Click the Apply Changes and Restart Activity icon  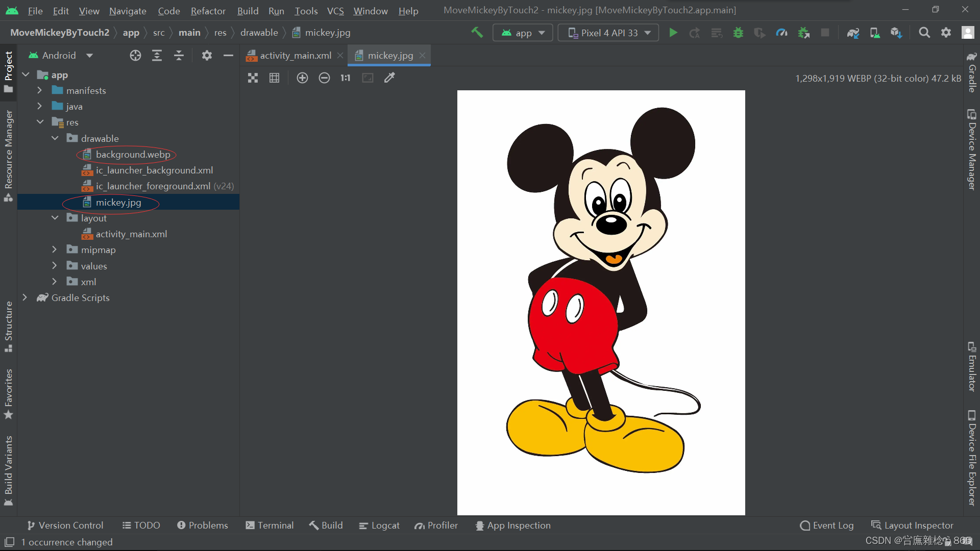(695, 33)
